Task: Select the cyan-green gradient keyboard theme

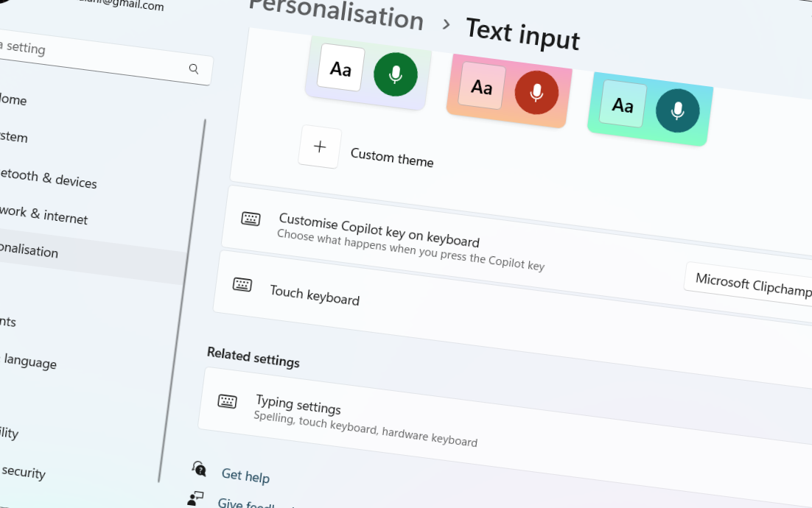Action: pyautogui.click(x=648, y=109)
